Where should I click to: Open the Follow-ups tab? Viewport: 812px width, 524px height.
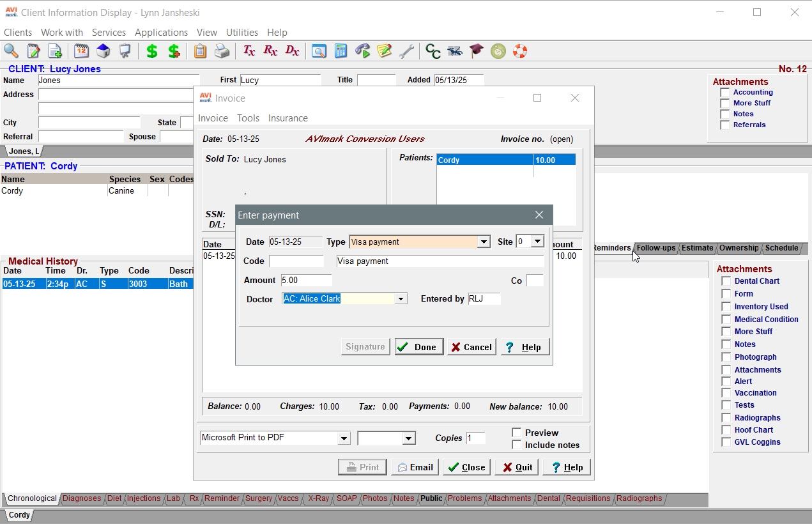(x=656, y=248)
